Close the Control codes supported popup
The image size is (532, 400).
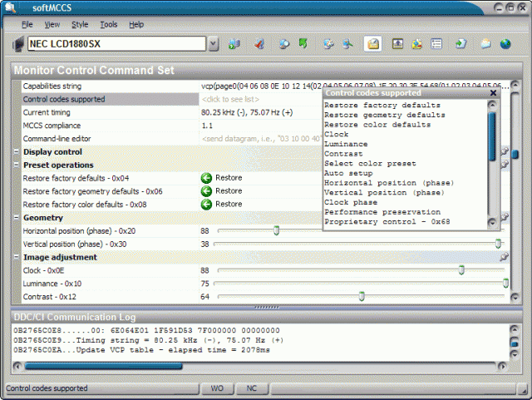coord(493,92)
